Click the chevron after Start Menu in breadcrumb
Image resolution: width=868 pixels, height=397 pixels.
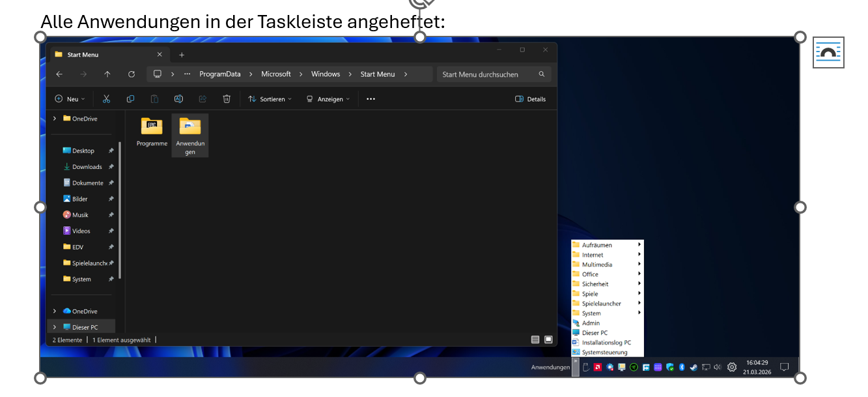point(406,74)
